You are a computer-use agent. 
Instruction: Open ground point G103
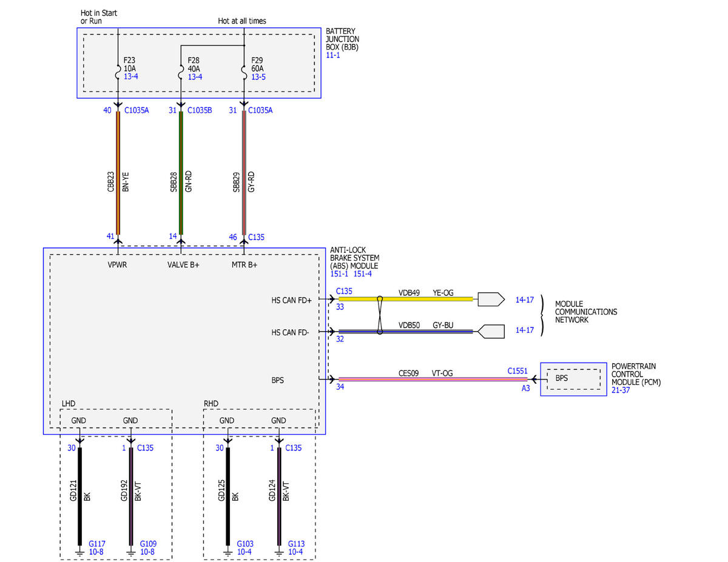pos(245,544)
